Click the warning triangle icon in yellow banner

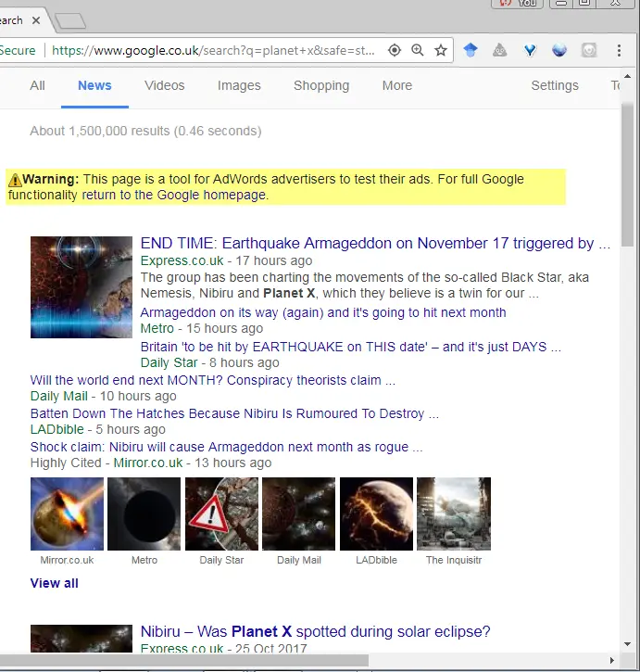click(x=15, y=180)
